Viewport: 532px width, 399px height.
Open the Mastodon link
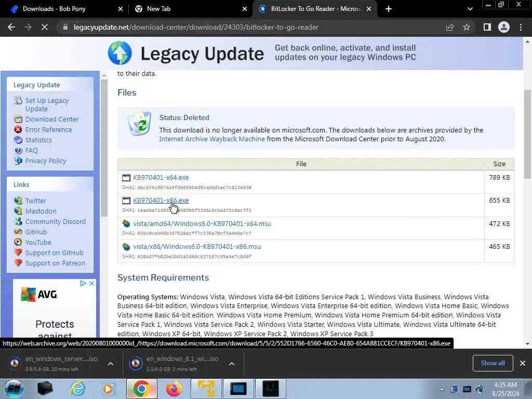(41, 211)
